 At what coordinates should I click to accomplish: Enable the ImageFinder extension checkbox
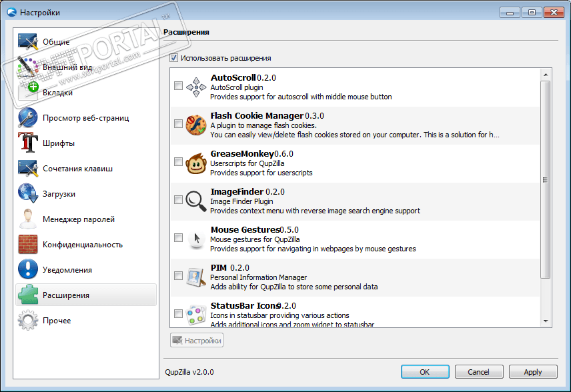tap(178, 199)
